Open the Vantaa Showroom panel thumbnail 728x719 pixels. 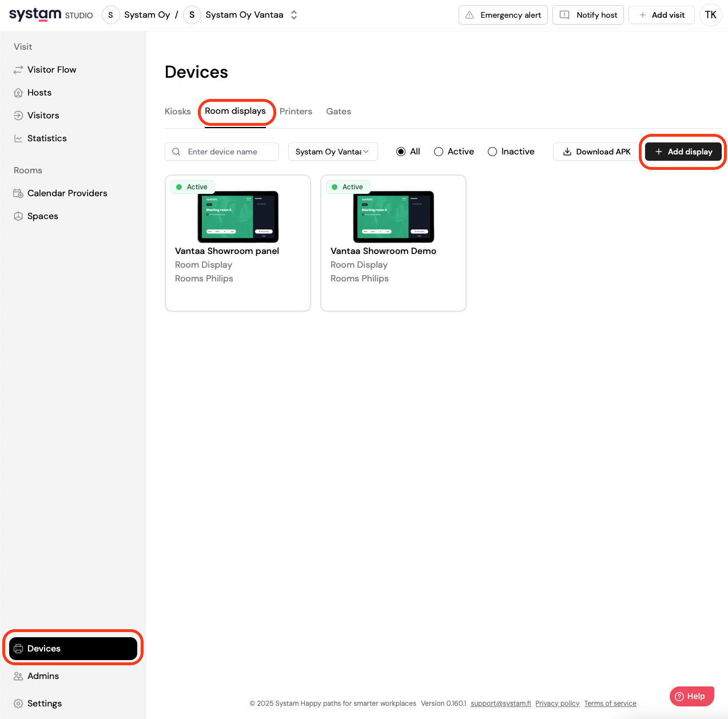pyautogui.click(x=238, y=217)
